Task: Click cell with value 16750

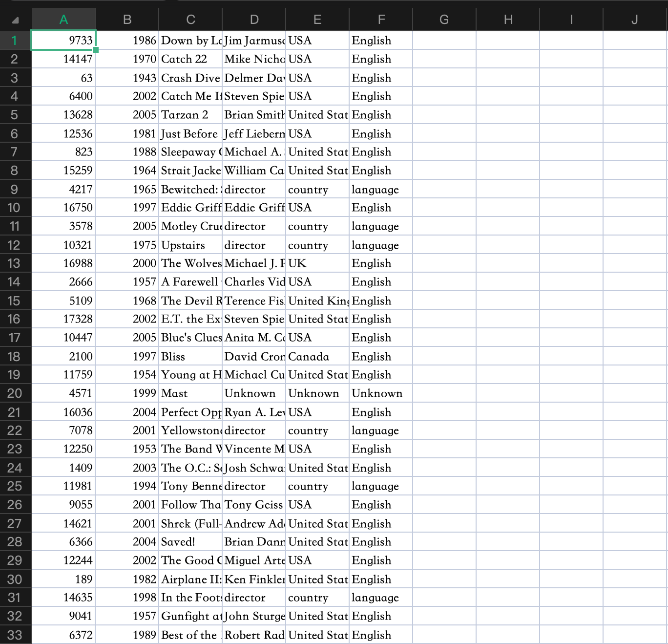Action: click(63, 208)
